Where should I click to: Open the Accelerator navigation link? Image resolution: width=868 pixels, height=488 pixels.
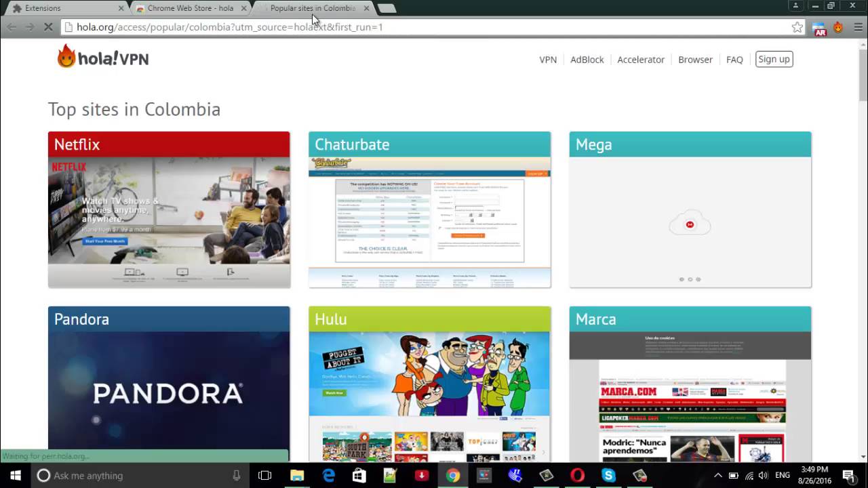click(x=641, y=60)
